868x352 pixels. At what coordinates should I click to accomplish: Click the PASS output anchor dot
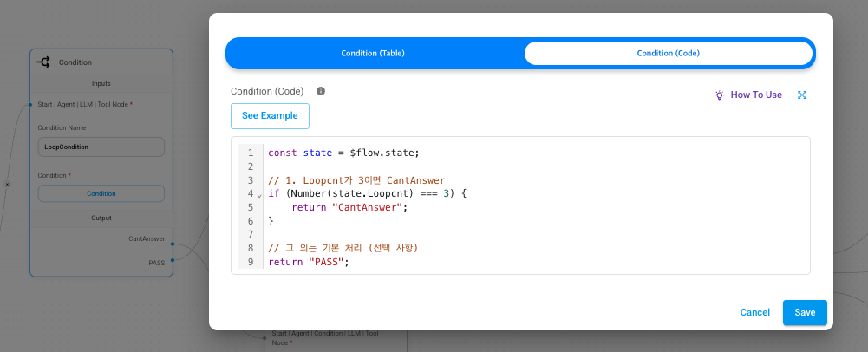pos(173,259)
